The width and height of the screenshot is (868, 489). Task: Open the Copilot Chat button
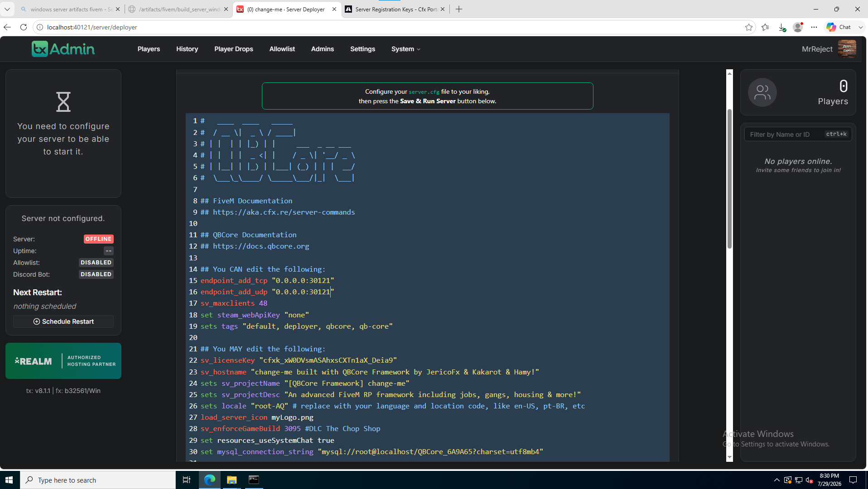coord(839,27)
